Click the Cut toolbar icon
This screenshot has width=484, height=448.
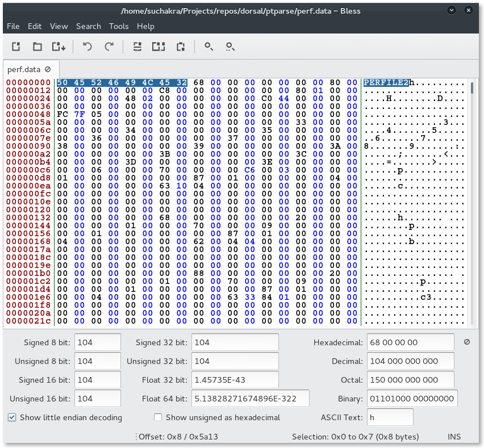pyautogui.click(x=137, y=47)
